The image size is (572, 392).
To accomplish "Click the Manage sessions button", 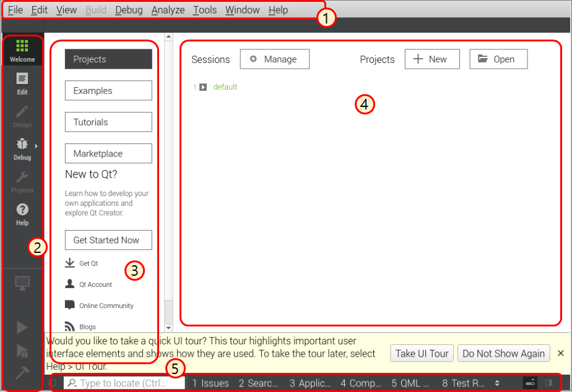I will click(x=275, y=59).
